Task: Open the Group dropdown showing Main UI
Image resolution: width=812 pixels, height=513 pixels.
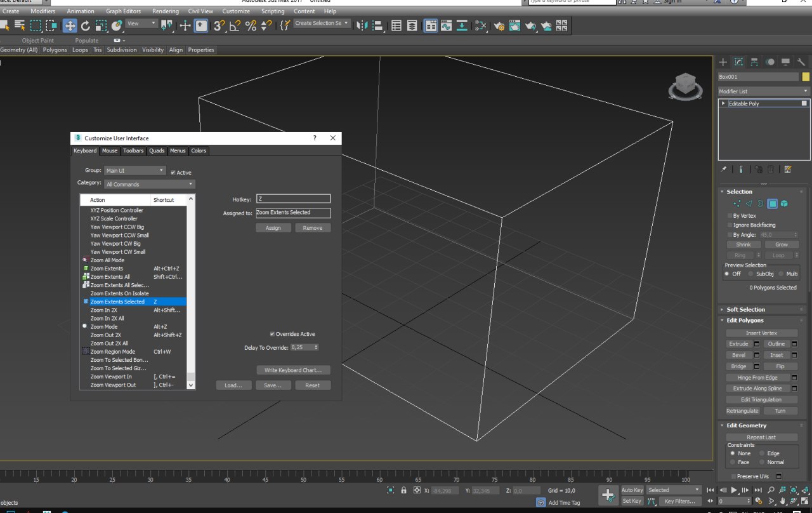Action: coord(135,171)
